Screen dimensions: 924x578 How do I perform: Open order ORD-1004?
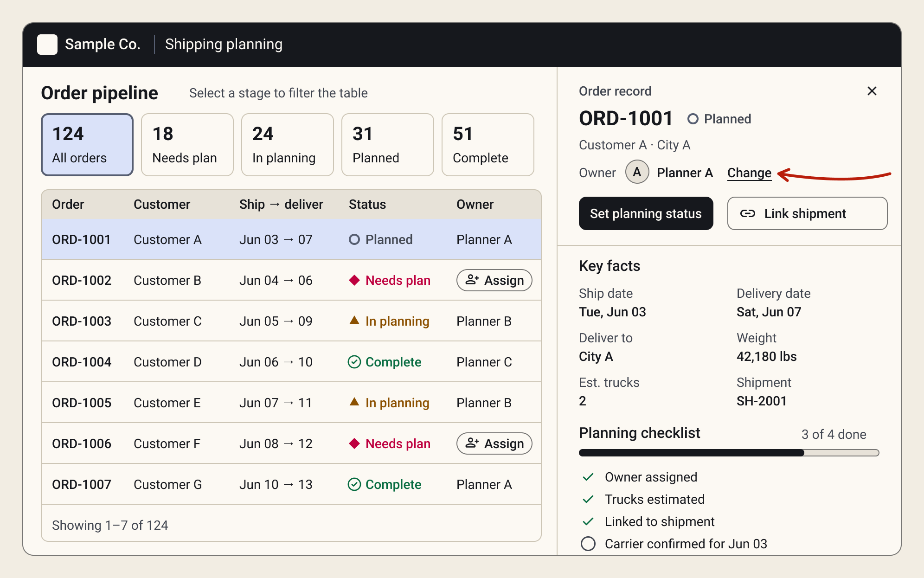[291, 362]
